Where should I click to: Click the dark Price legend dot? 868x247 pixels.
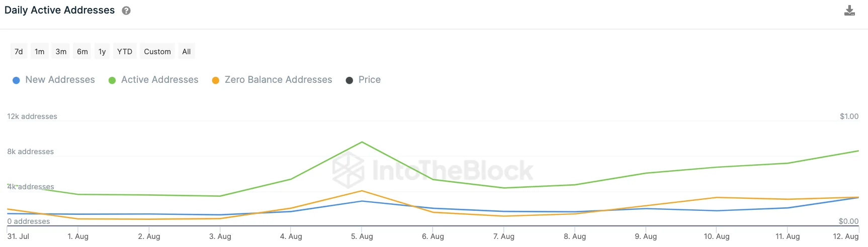350,80
